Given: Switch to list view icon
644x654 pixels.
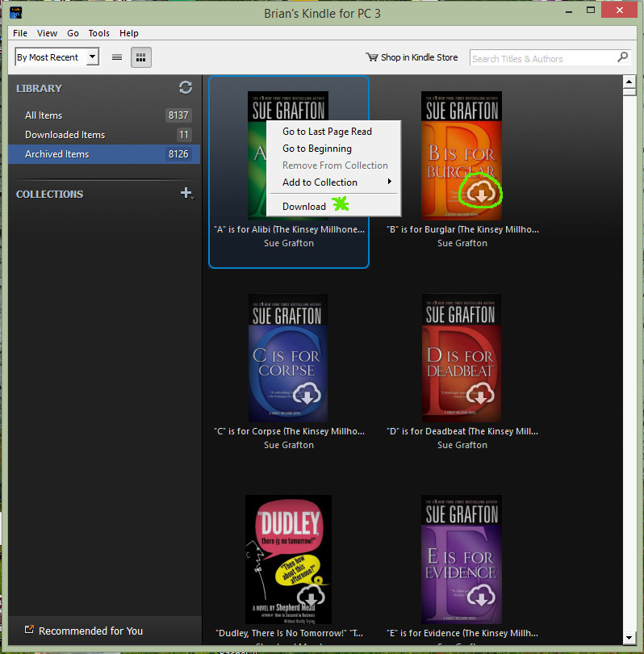Looking at the screenshot, I should point(117,57).
